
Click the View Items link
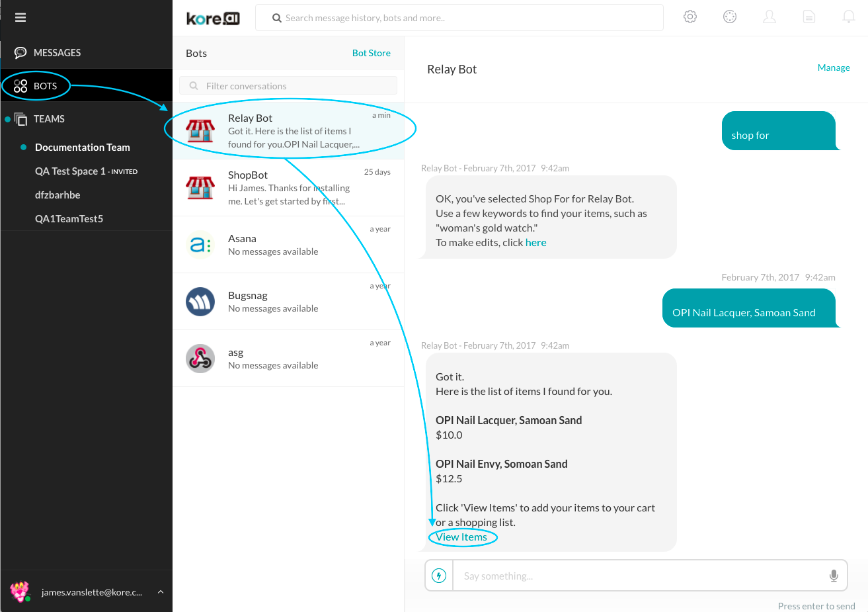point(461,537)
